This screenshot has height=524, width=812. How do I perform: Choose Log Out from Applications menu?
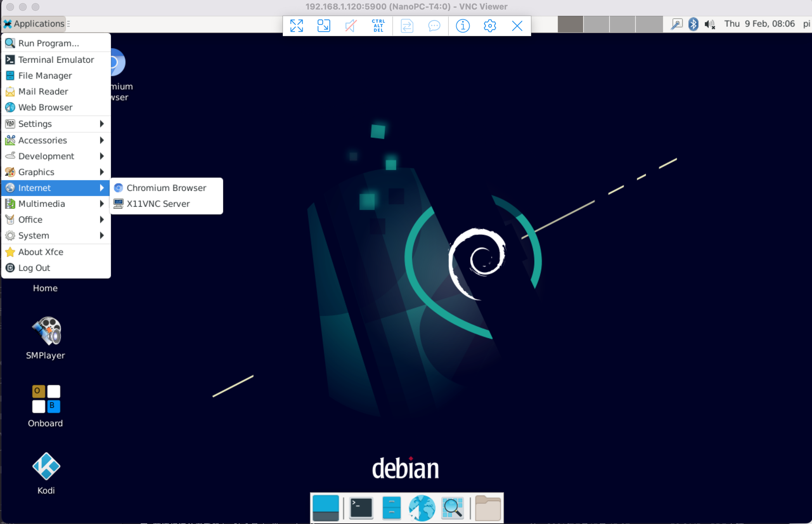[56, 268]
